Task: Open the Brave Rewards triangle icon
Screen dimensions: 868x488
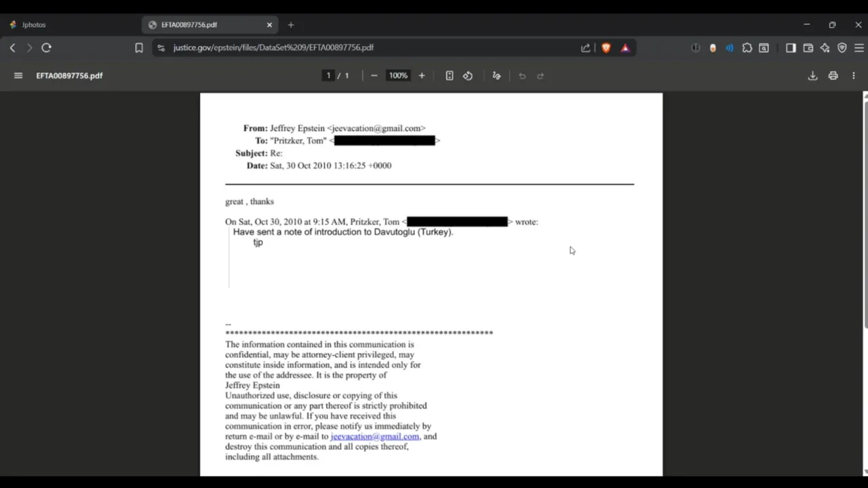Action: point(625,47)
